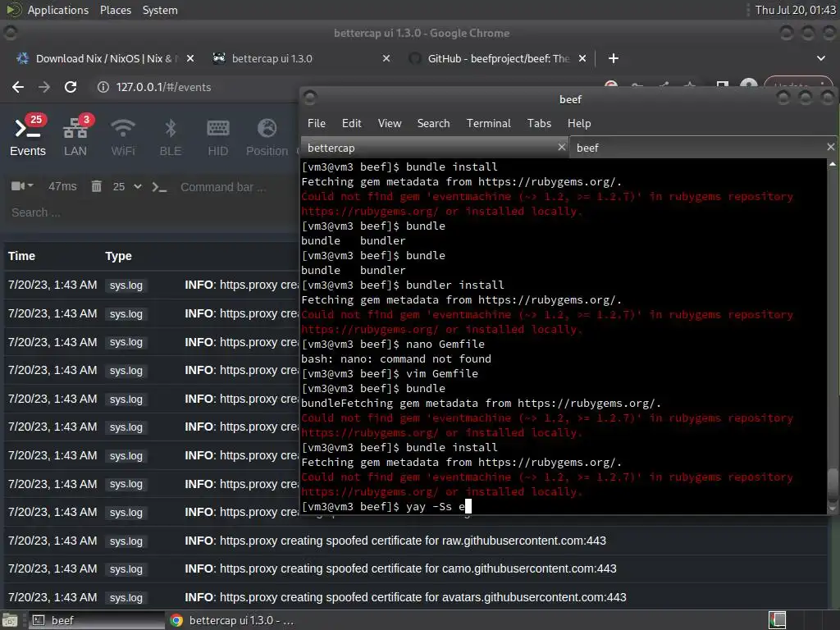Focus the Command bar input
Image resolution: width=840 pixels, height=630 pixels.
235,187
